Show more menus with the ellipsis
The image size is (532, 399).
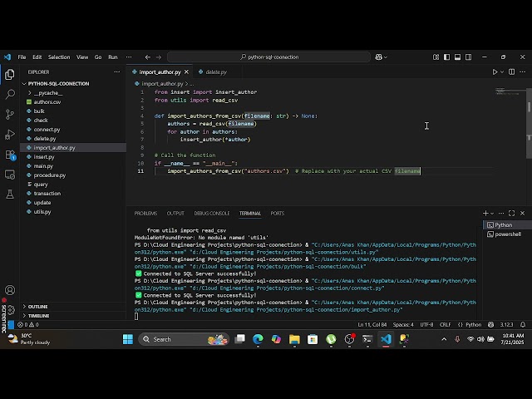click(x=129, y=57)
